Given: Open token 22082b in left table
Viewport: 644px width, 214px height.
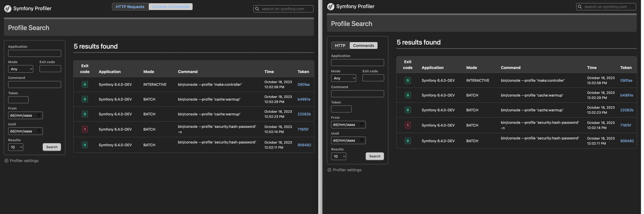Looking at the screenshot, I should click(x=304, y=114).
